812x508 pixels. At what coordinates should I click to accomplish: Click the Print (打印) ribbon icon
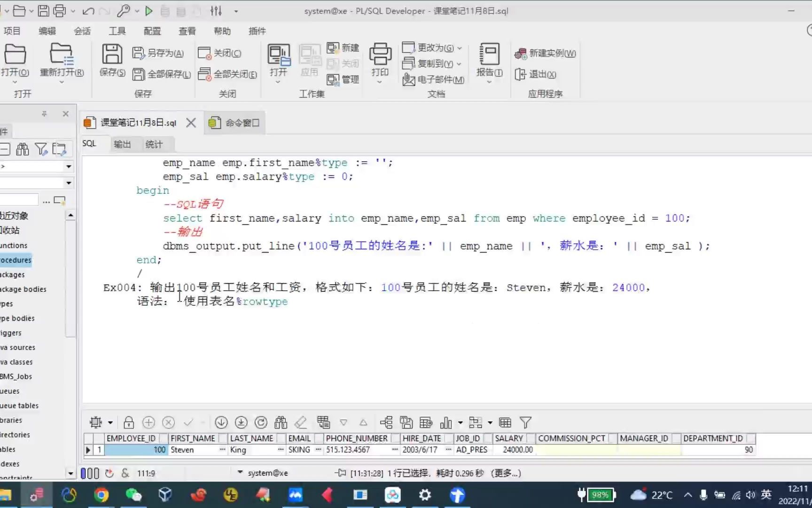(x=380, y=54)
